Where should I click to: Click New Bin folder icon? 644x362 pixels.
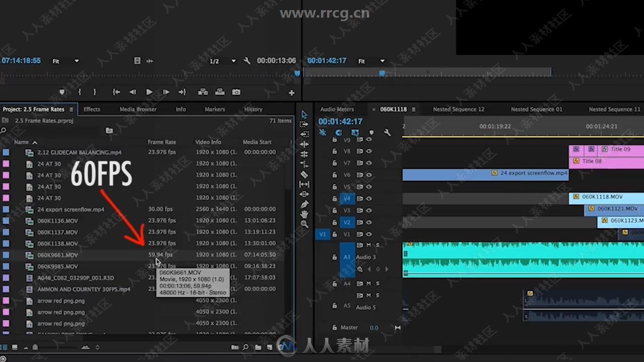coord(258,347)
